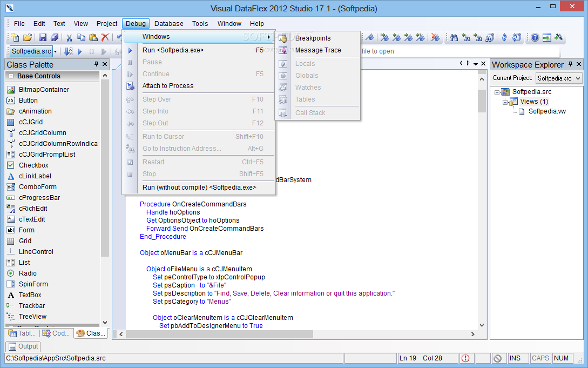The image size is (588, 368).
Task: Open the Output panel tab
Action: pos(23,346)
